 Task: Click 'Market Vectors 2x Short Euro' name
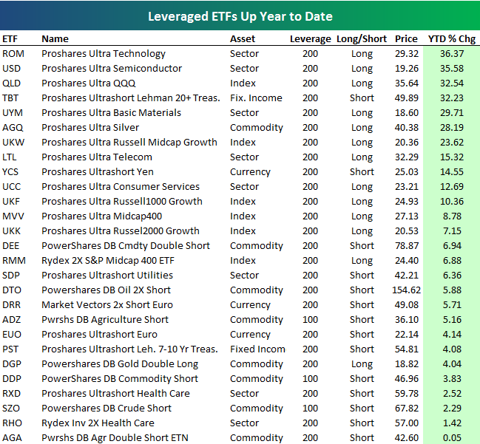[x=107, y=305]
